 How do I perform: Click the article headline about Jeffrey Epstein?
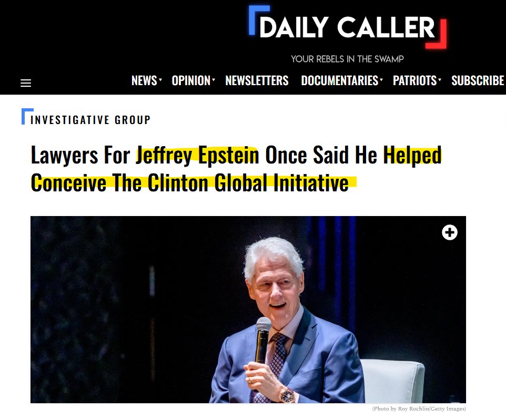click(236, 169)
